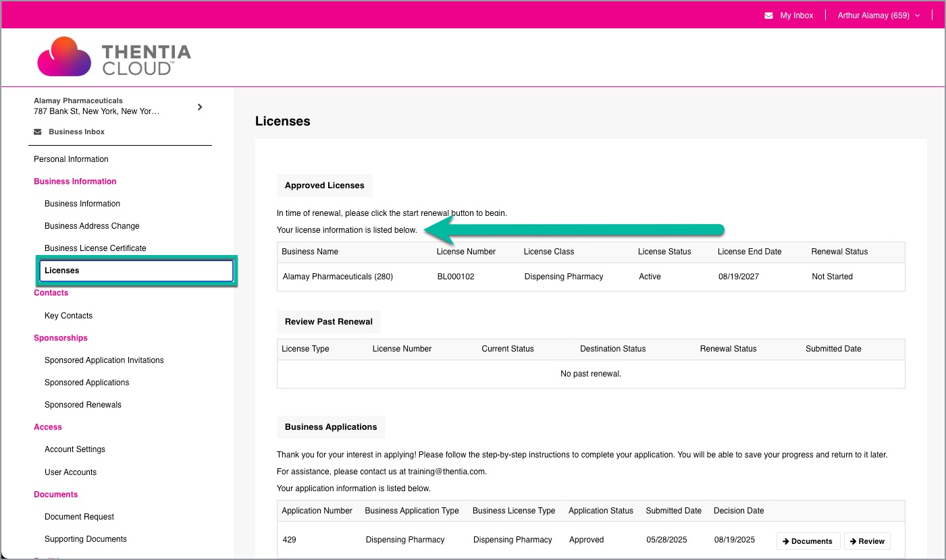The height and width of the screenshot is (560, 946).
Task: Click the My Inbox envelope icon
Action: 768,16
